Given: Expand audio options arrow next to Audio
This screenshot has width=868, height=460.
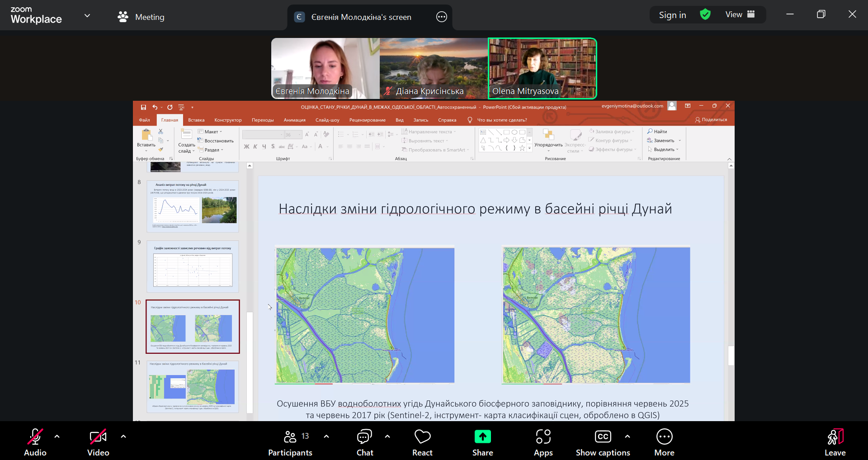Looking at the screenshot, I should tap(57, 437).
